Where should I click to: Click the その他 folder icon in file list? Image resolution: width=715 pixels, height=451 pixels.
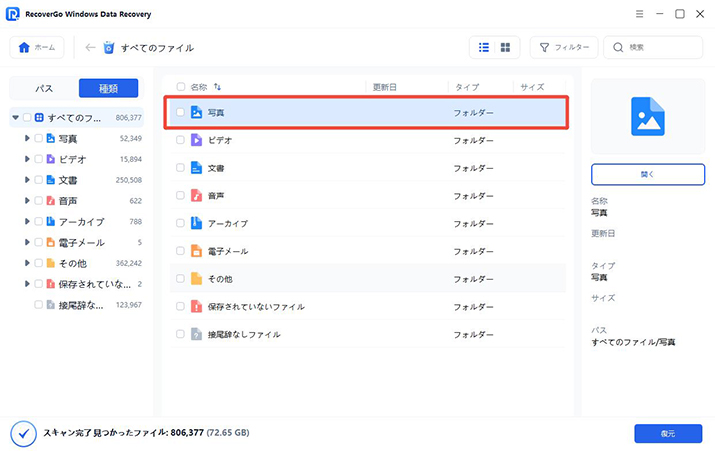click(x=196, y=279)
